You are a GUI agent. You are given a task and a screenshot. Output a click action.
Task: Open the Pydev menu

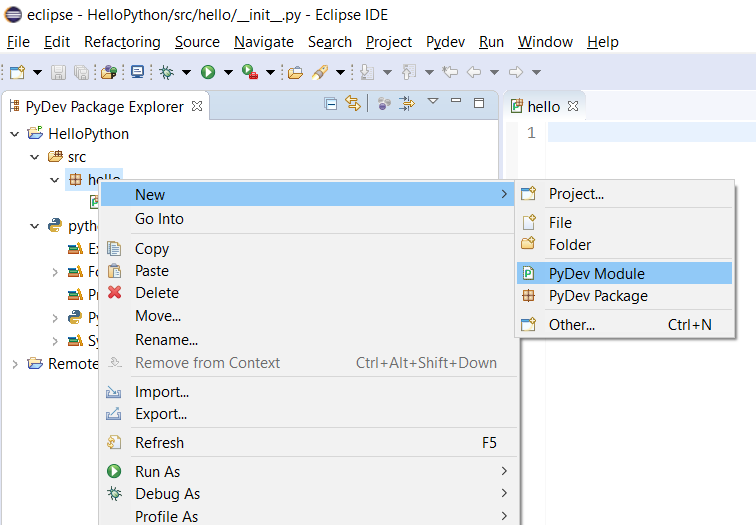tap(446, 42)
